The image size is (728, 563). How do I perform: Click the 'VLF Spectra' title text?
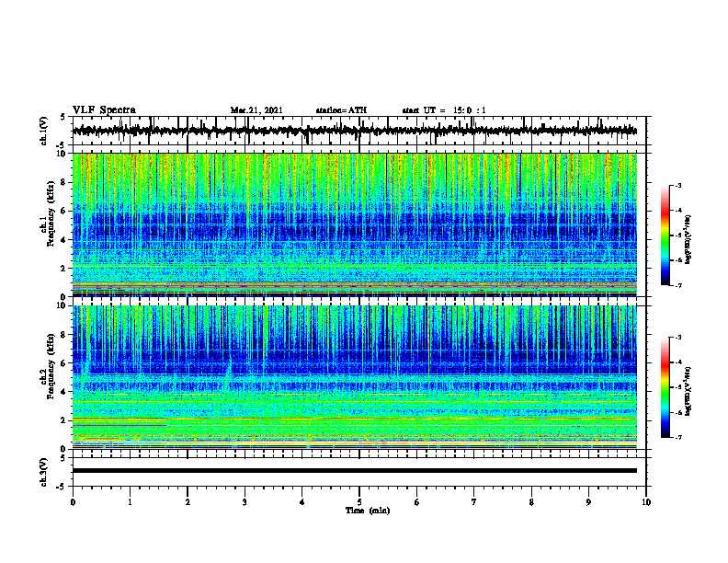coord(104,110)
